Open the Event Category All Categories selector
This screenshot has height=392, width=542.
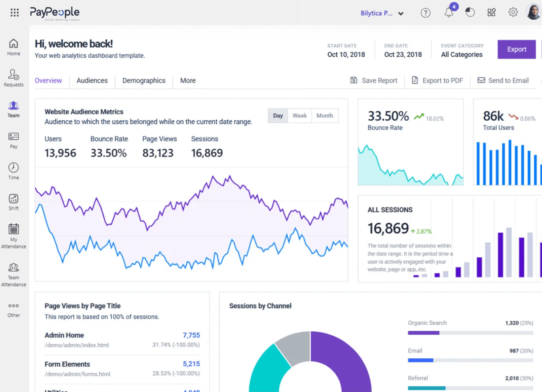tap(462, 54)
